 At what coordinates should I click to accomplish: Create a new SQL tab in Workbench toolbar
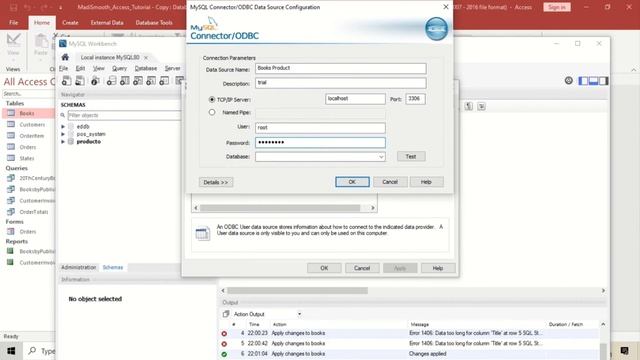click(x=67, y=81)
